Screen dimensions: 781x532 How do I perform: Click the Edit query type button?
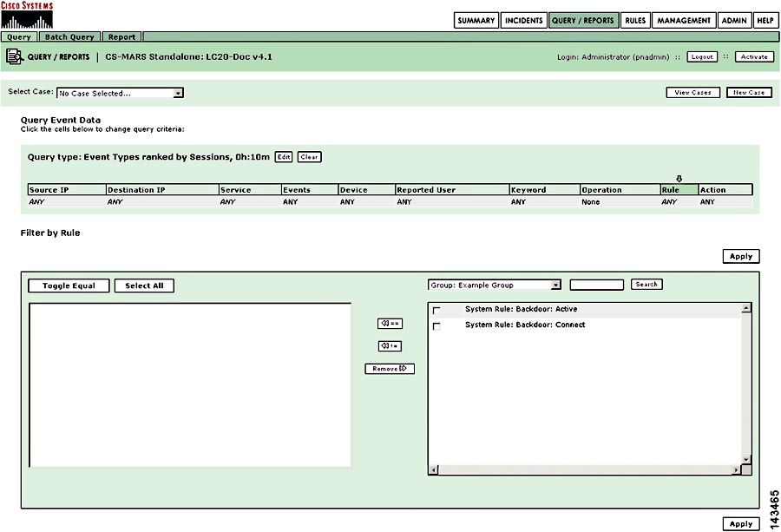pos(284,157)
